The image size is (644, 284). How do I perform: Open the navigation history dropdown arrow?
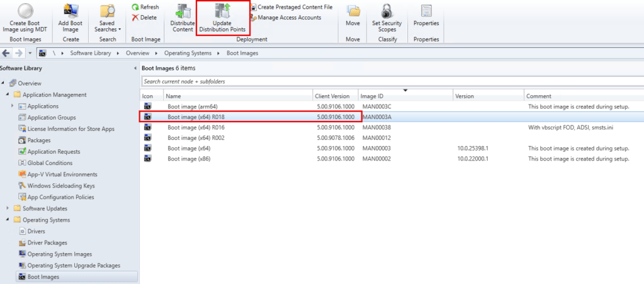(30, 53)
